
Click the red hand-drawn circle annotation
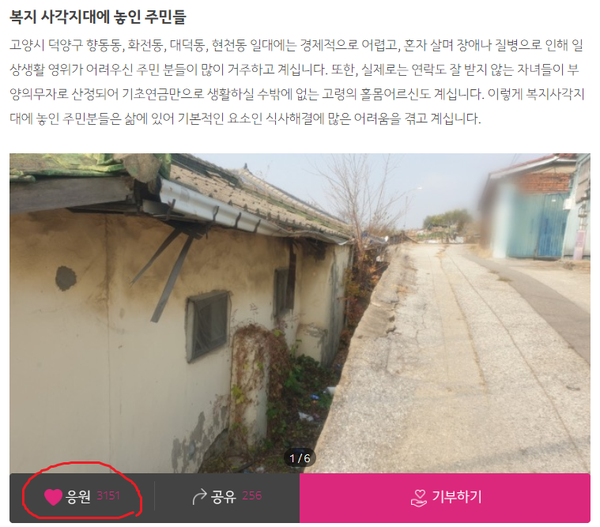[82, 491]
